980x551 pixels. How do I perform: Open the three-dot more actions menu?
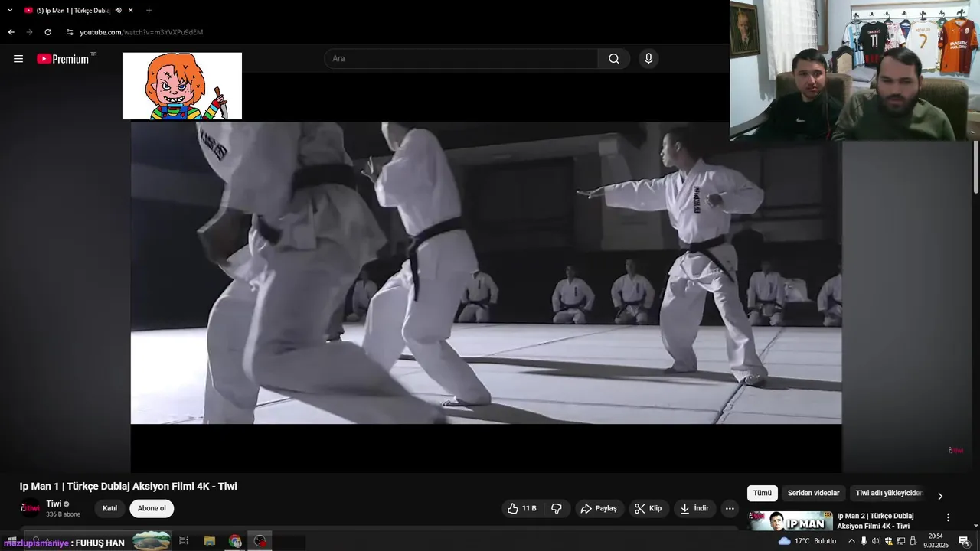(730, 508)
